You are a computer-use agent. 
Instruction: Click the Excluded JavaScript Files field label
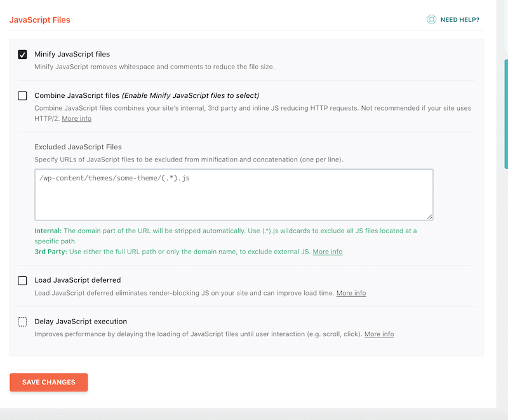click(78, 147)
